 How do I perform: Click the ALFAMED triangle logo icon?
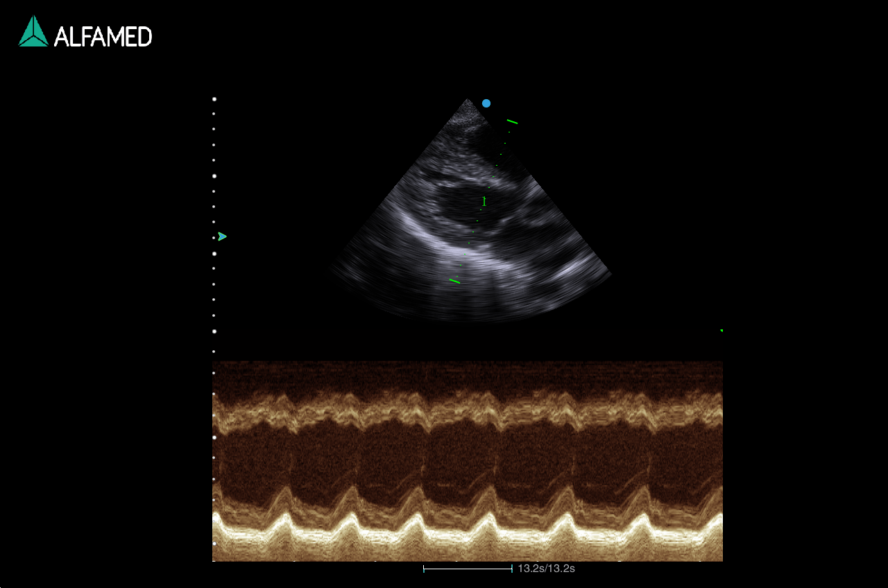[x=33, y=32]
